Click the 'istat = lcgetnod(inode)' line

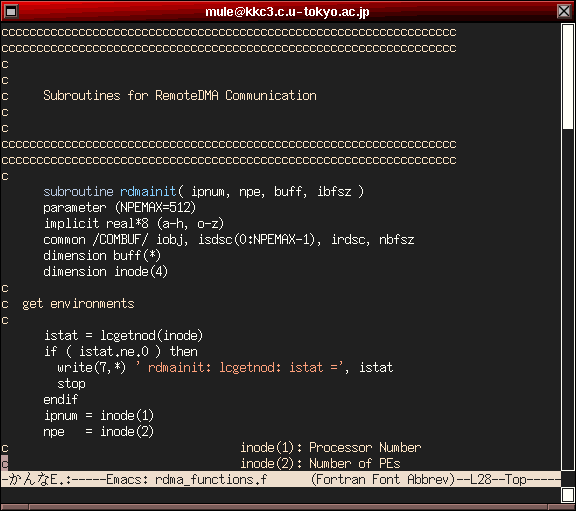pyautogui.click(x=123, y=335)
